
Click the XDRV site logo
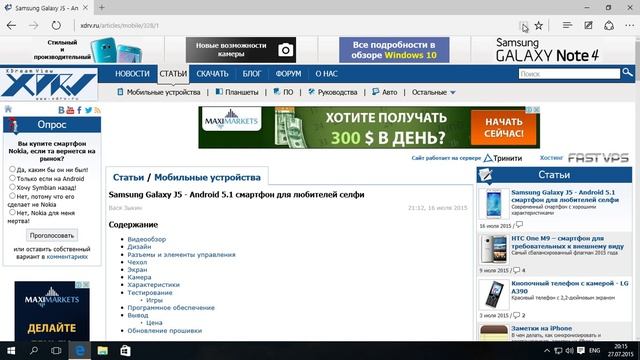[x=49, y=84]
